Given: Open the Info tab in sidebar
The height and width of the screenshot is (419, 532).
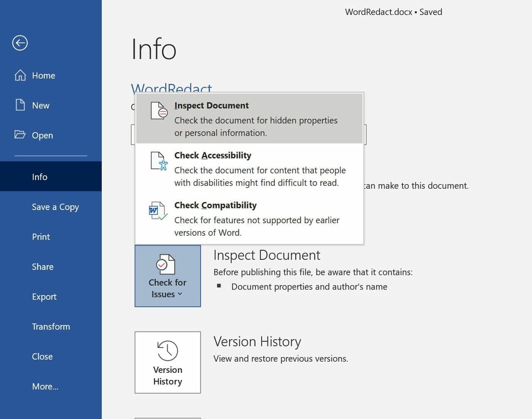Looking at the screenshot, I should pyautogui.click(x=39, y=177).
